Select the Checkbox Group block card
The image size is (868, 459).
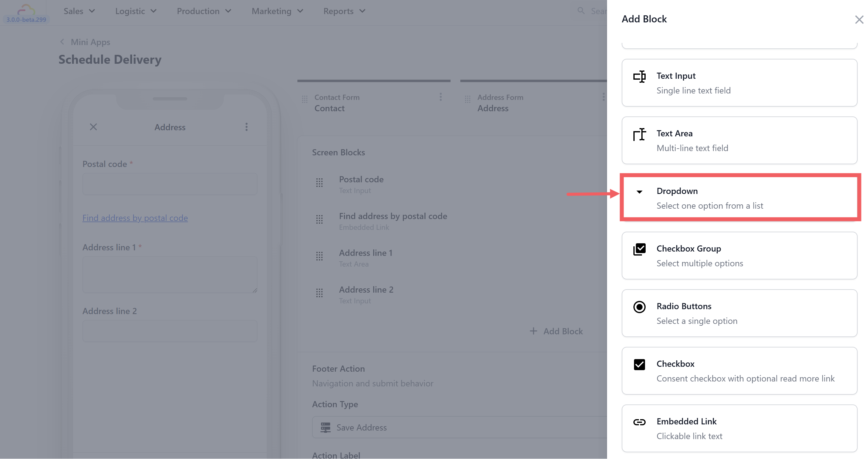coord(739,256)
